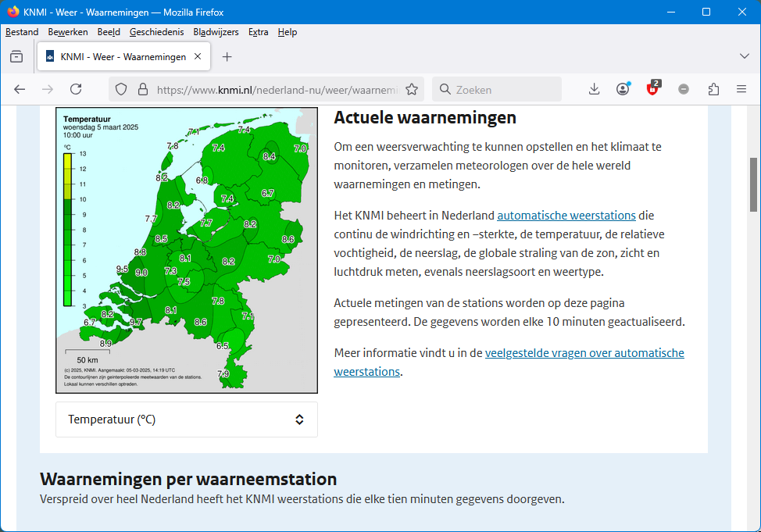Open the downloads panel
761x532 pixels.
[594, 89]
